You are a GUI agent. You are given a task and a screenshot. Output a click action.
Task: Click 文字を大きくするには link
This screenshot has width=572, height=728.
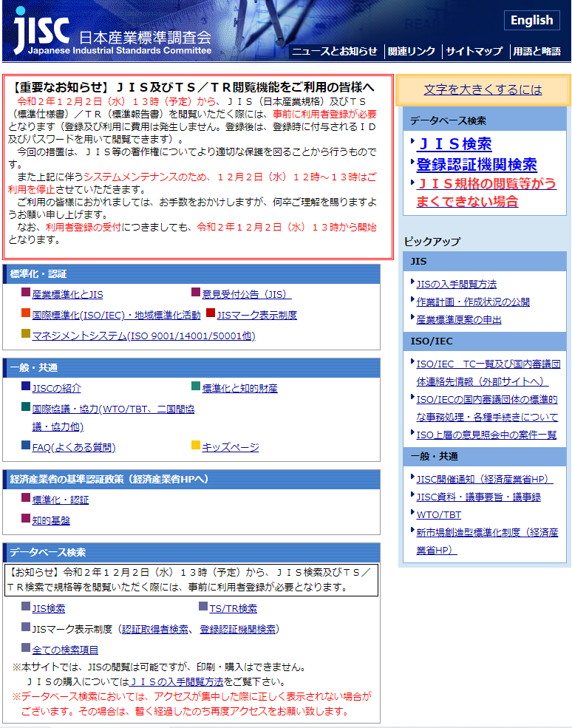[483, 89]
